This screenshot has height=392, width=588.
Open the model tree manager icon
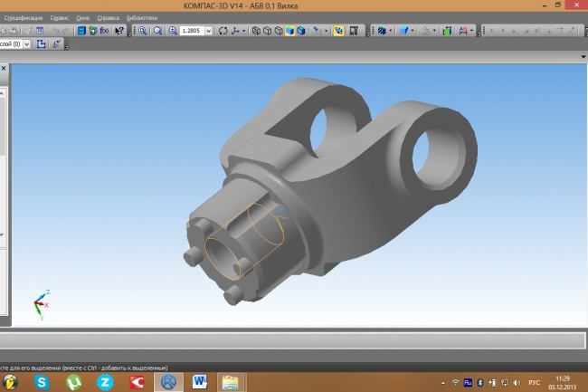[x=81, y=30]
